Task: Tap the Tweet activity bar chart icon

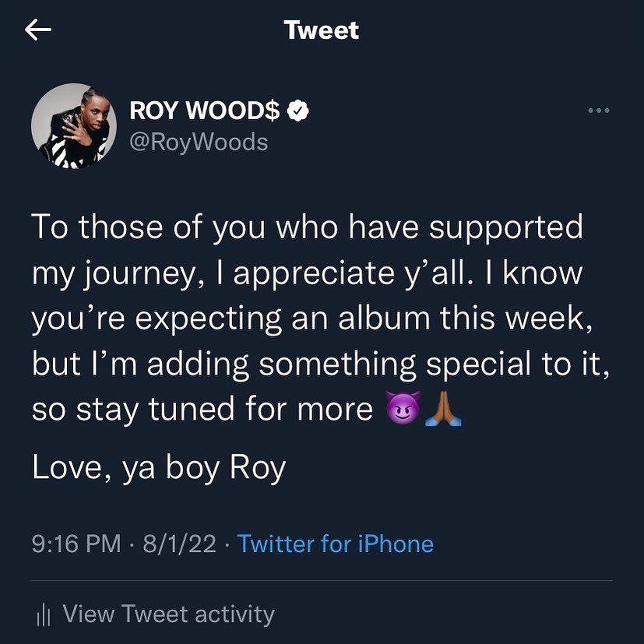Action: click(x=44, y=616)
